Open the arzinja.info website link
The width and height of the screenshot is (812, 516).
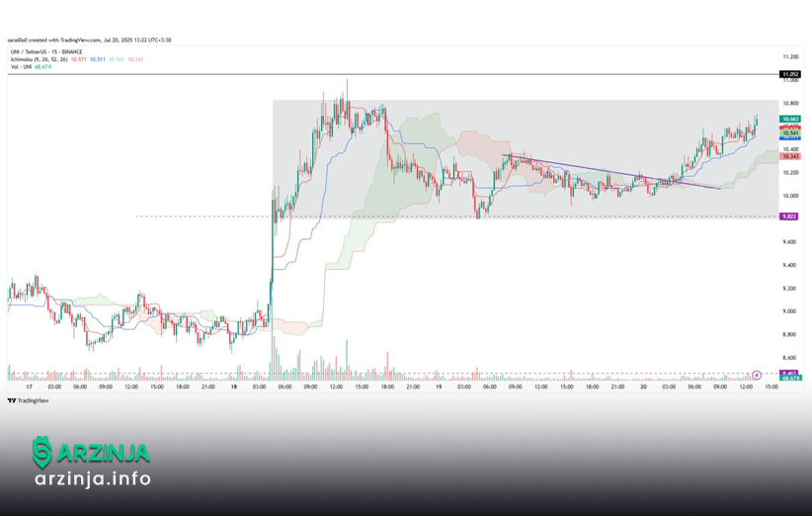click(92, 479)
